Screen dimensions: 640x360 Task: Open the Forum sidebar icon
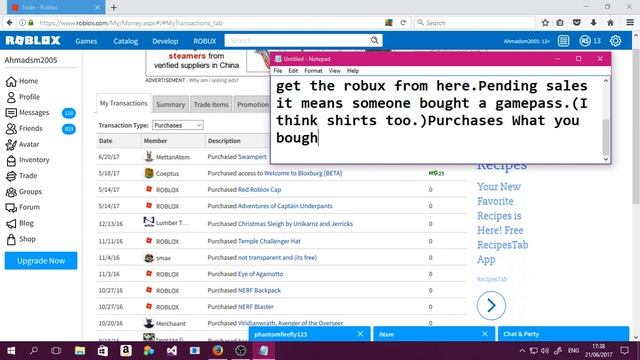click(11, 208)
